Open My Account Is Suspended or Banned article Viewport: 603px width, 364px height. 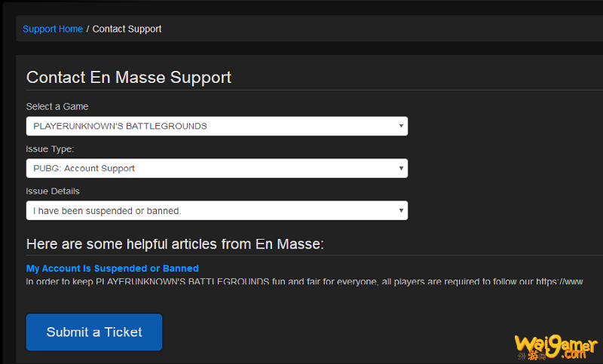click(112, 268)
